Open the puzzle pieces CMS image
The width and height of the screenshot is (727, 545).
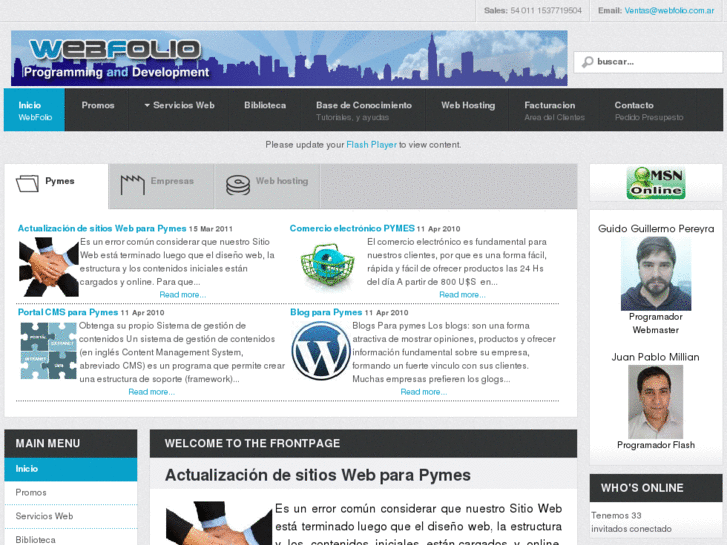point(48,351)
